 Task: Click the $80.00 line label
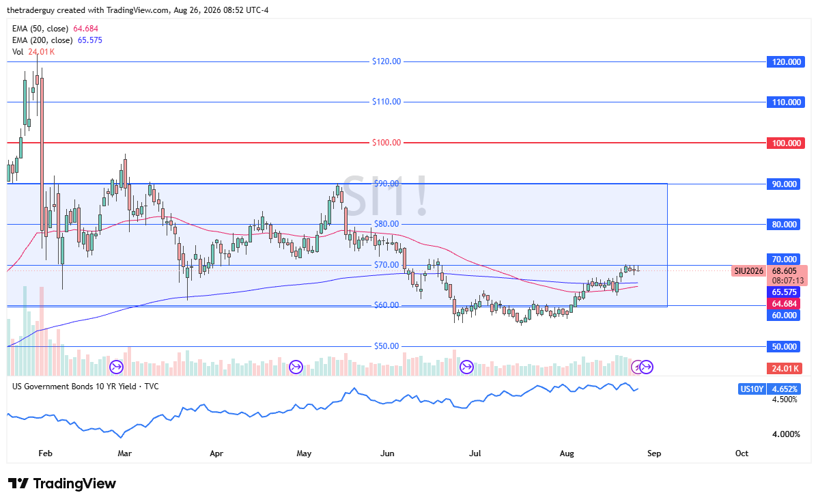(x=386, y=224)
